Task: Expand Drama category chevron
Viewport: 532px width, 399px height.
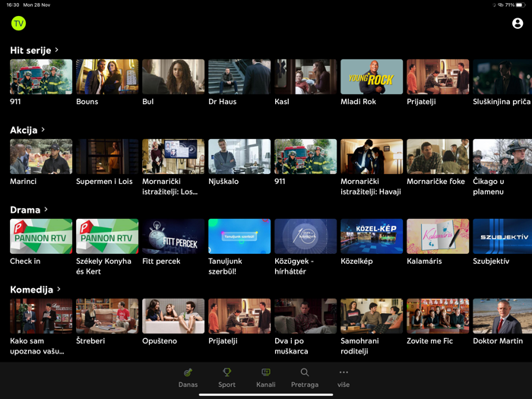Action: [x=46, y=209]
